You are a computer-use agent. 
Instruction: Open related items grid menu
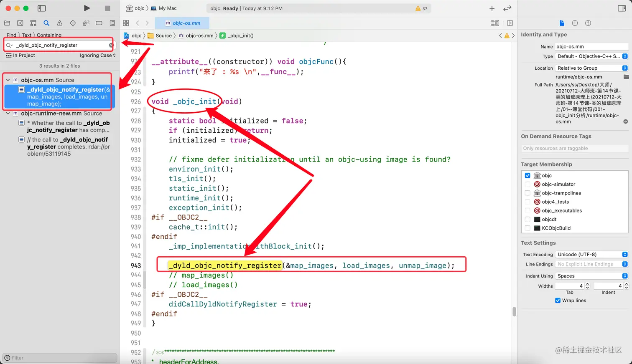point(126,23)
